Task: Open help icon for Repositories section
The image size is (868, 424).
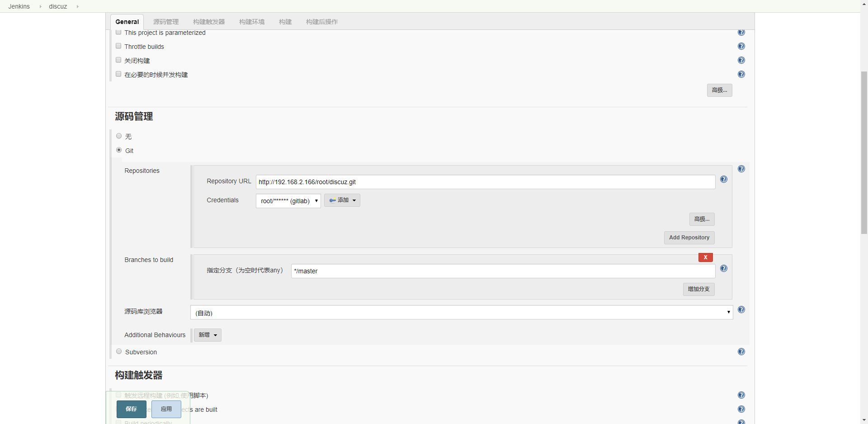Action: [x=741, y=169]
